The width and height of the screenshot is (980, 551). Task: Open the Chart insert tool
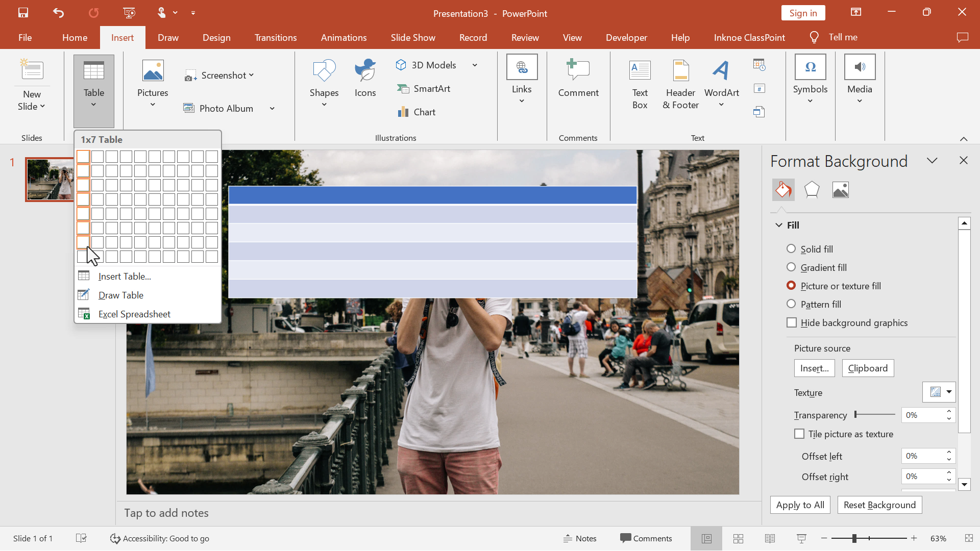point(425,112)
